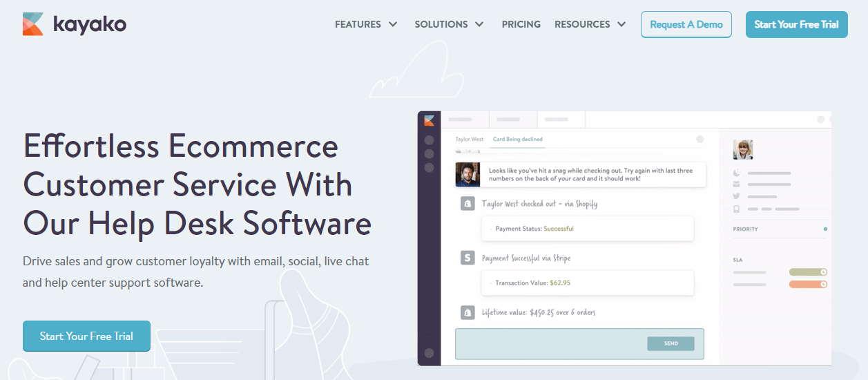Click the SEND button in the reply box
This screenshot has width=868, height=380.
(671, 343)
